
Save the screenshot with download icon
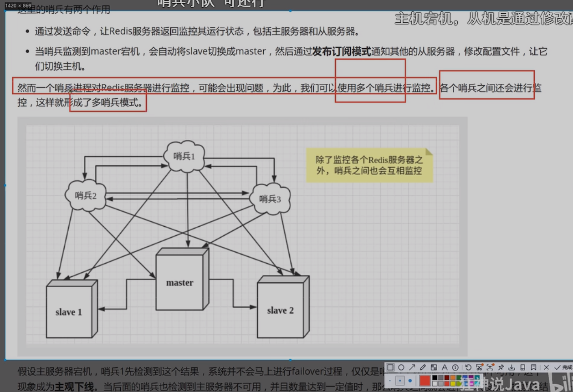coord(512,367)
